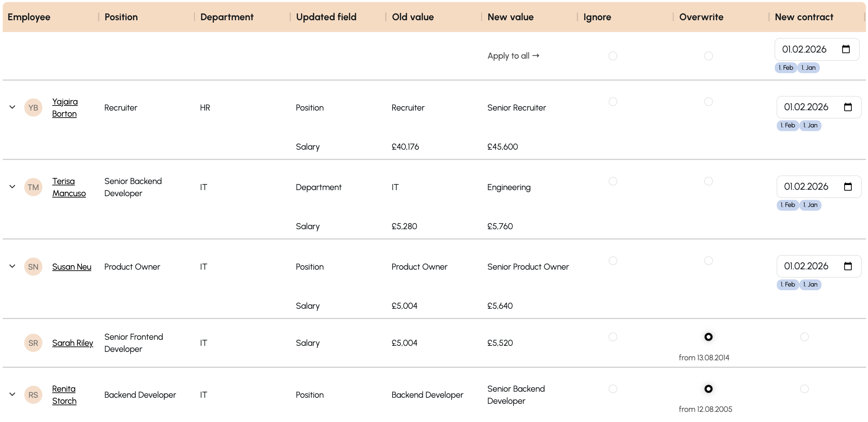Select Overwrite radio for Susan Neu
Viewport: 868px width, 422px height.
(709, 261)
